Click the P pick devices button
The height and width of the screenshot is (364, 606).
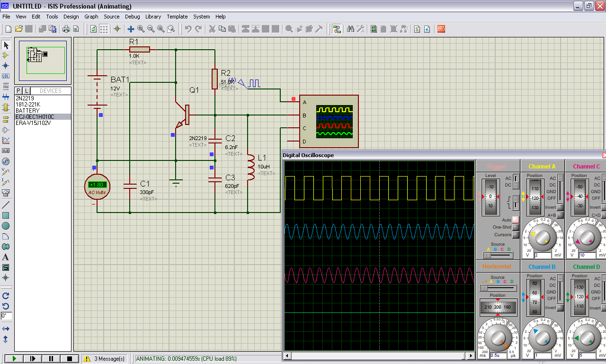point(18,90)
